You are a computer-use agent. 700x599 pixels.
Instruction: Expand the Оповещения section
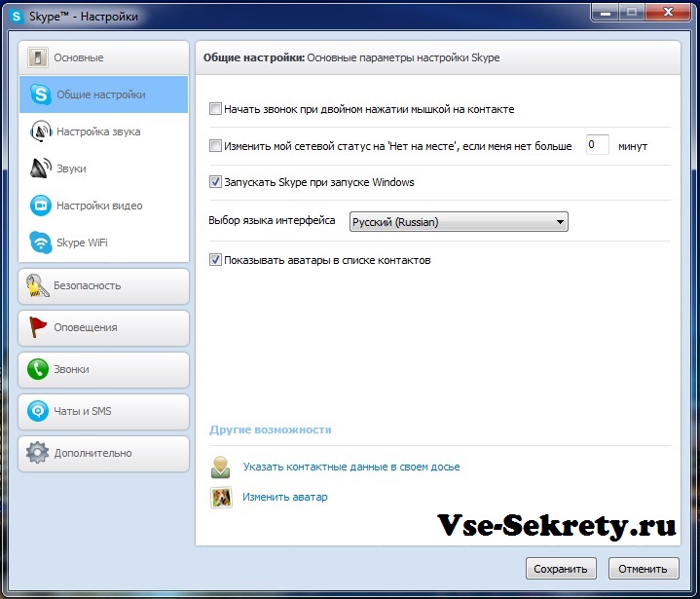tap(103, 328)
